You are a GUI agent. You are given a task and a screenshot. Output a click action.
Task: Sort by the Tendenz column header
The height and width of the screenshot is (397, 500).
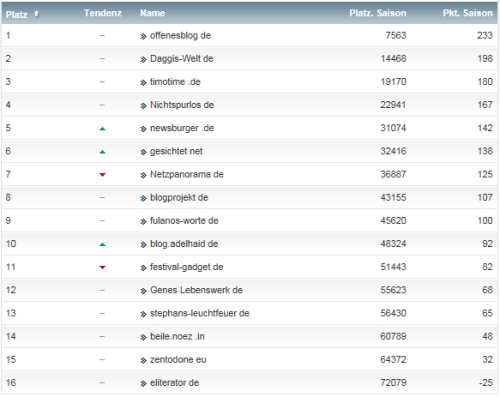[x=103, y=13]
